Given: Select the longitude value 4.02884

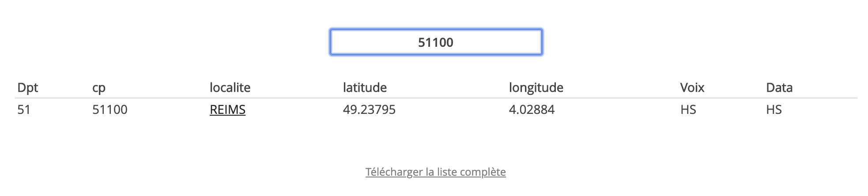Looking at the screenshot, I should 532,109.
